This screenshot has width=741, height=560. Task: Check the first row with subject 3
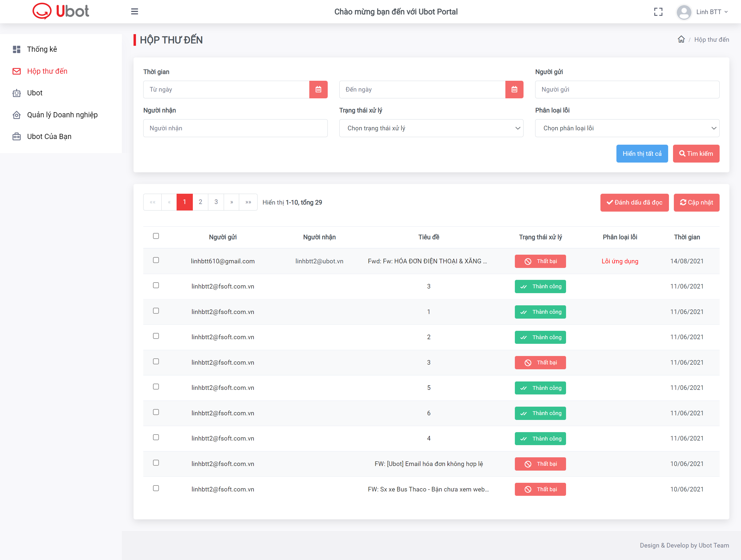pyautogui.click(x=156, y=285)
